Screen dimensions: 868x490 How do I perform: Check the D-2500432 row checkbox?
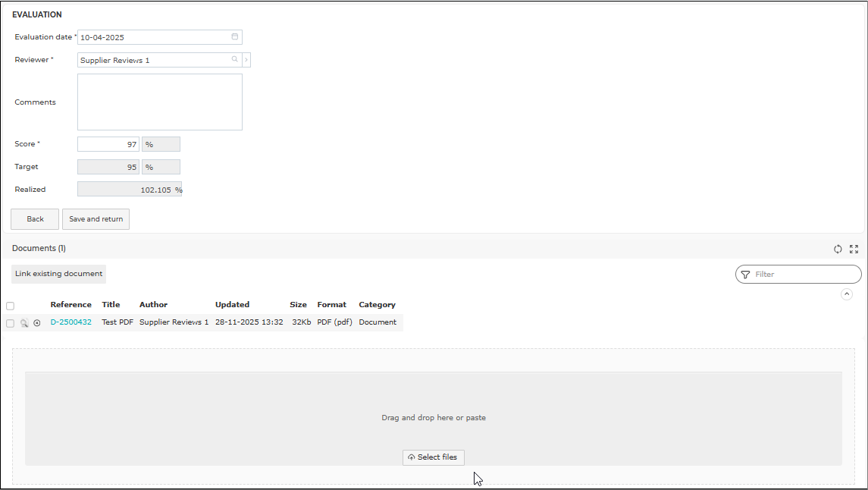(x=10, y=323)
